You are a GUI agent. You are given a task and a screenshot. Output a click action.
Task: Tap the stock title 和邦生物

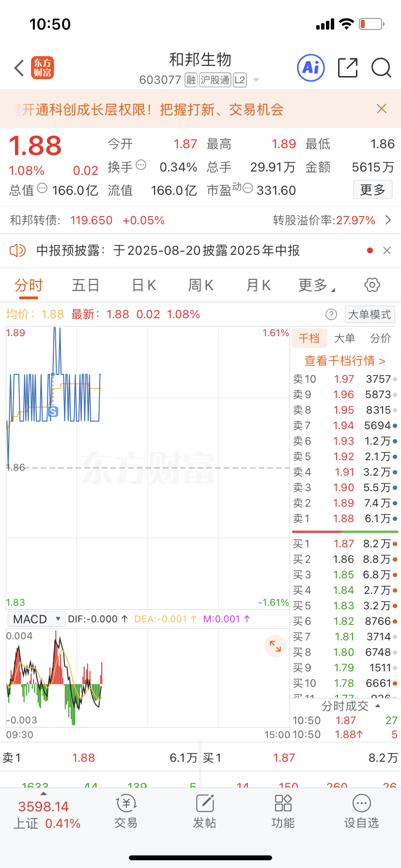click(x=200, y=60)
